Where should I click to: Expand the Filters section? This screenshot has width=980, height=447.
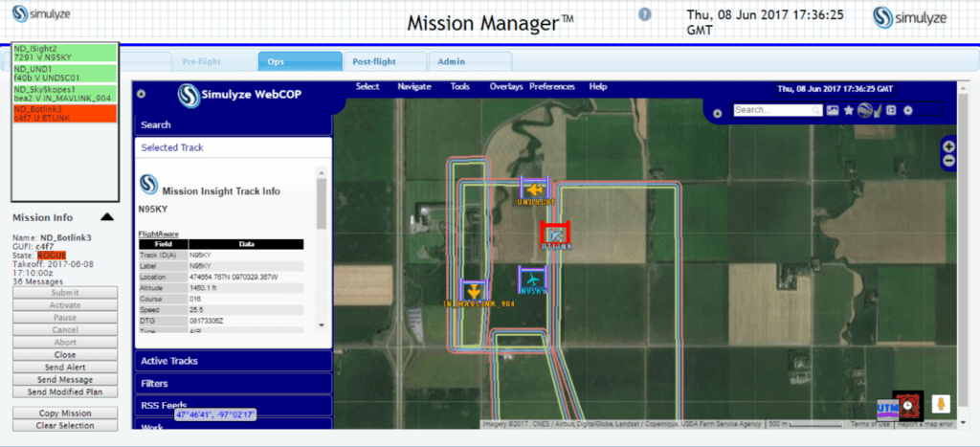point(234,383)
